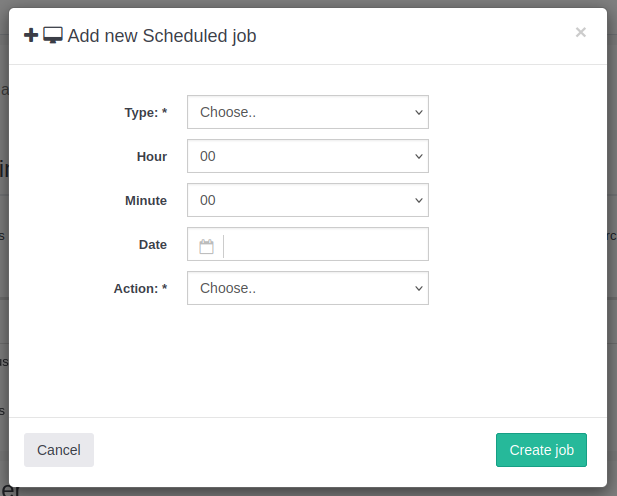Viewport: 617px width, 496px height.
Task: Click the "Type: *" field label
Action: pos(145,113)
